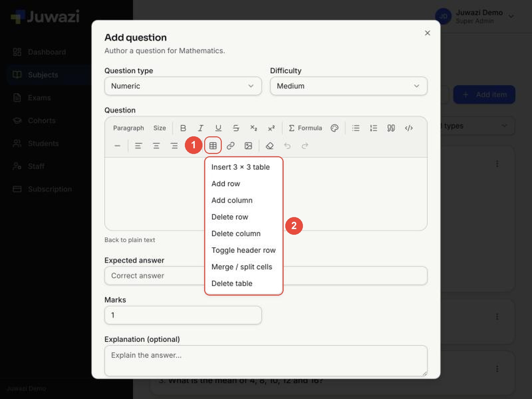Choose Insert 3 × 3 table

point(243,167)
